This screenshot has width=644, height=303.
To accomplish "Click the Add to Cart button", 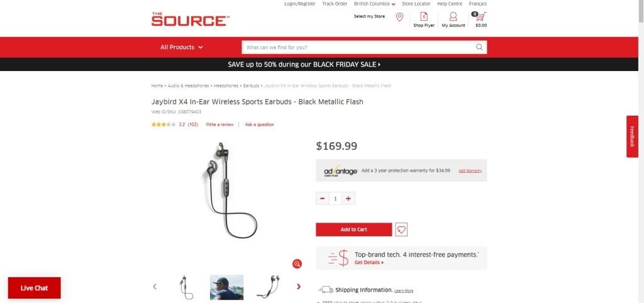I will (x=353, y=229).
